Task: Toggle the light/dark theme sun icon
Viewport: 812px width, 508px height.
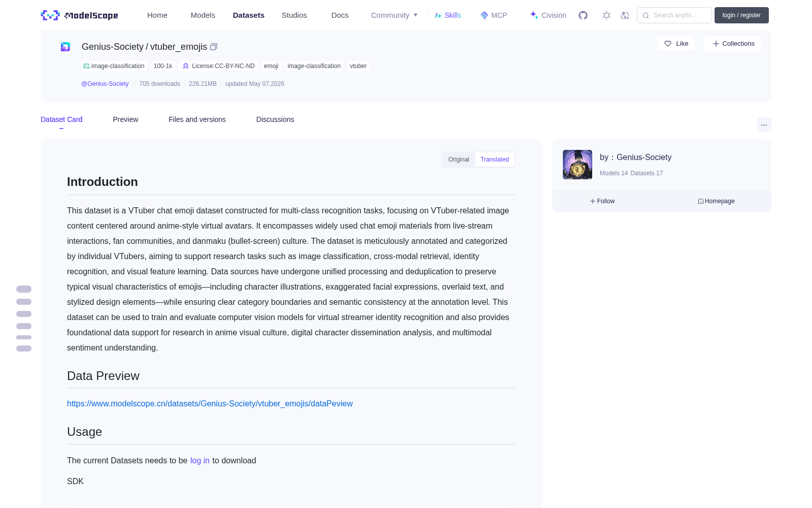Action: (x=606, y=15)
